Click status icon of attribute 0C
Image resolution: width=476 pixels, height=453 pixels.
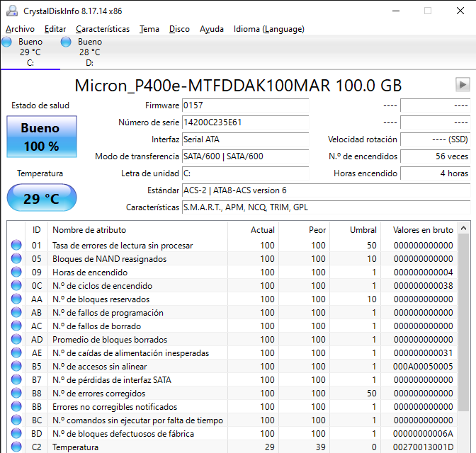click(16, 285)
